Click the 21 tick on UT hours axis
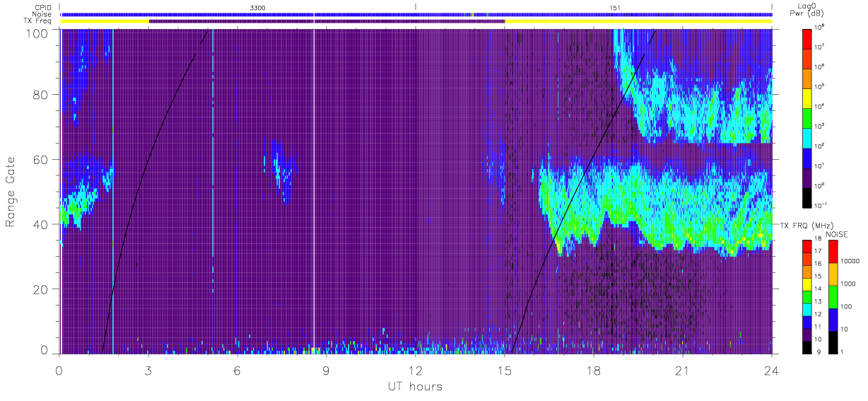This screenshot has height=401, width=868. (683, 371)
